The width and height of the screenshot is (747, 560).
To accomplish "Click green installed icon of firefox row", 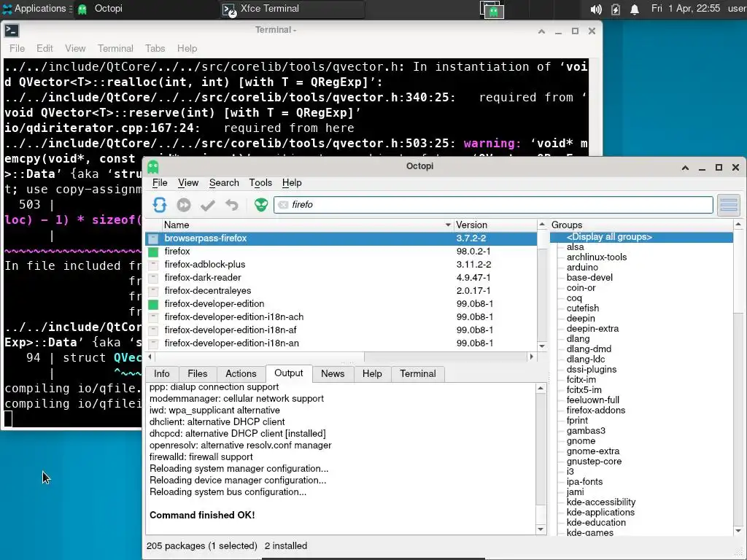I will point(153,252).
